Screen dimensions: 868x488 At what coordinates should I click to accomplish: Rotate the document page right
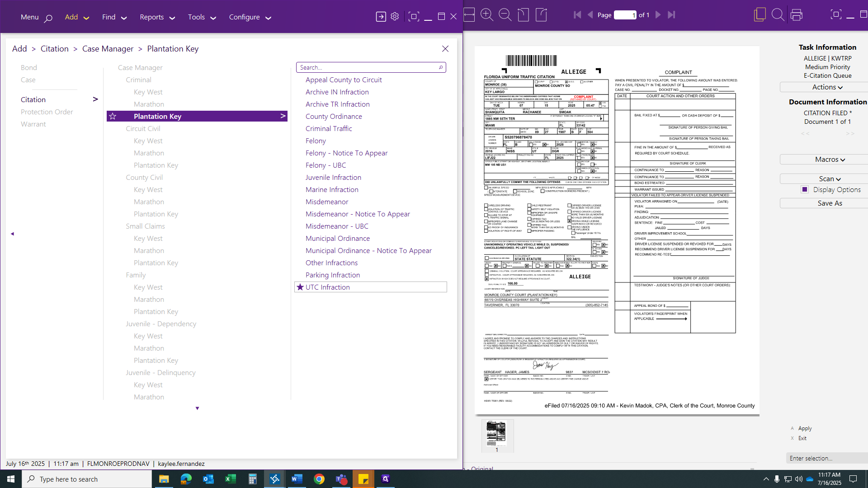[541, 15]
